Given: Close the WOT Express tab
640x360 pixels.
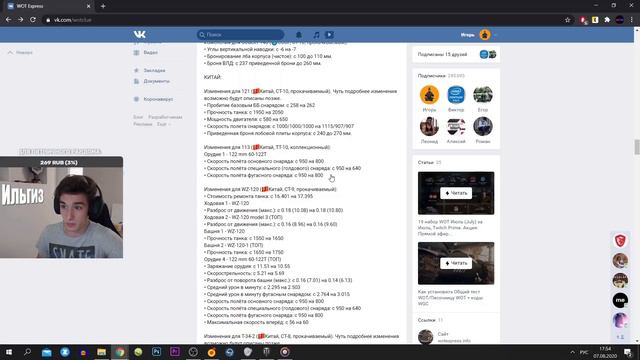Looking at the screenshot, I should coord(89,6).
